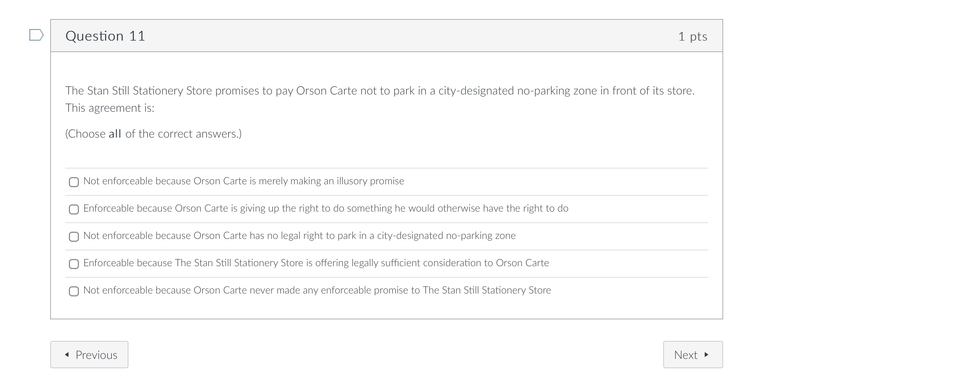This screenshot has width=980, height=379.
Task: Advance with the Next button
Action: point(692,355)
